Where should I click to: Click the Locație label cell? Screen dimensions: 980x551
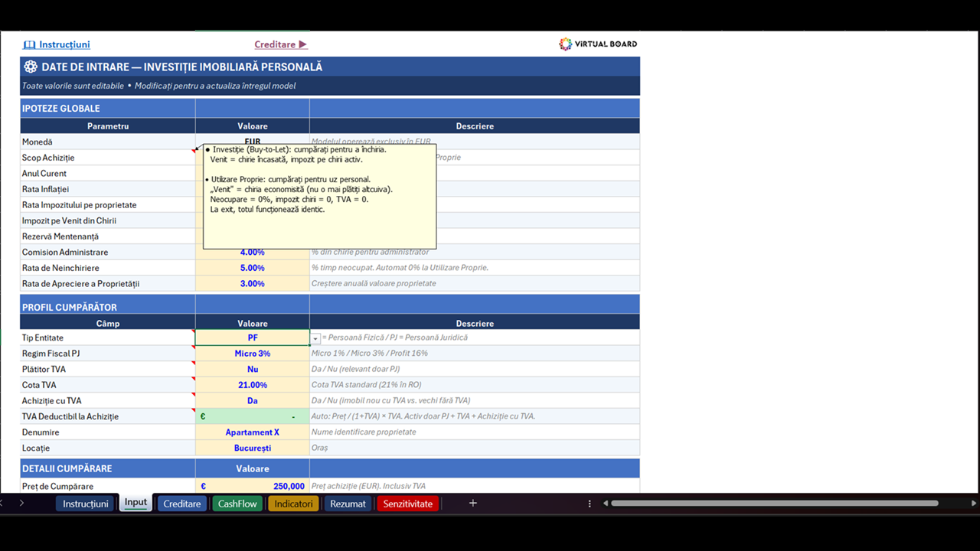(108, 448)
